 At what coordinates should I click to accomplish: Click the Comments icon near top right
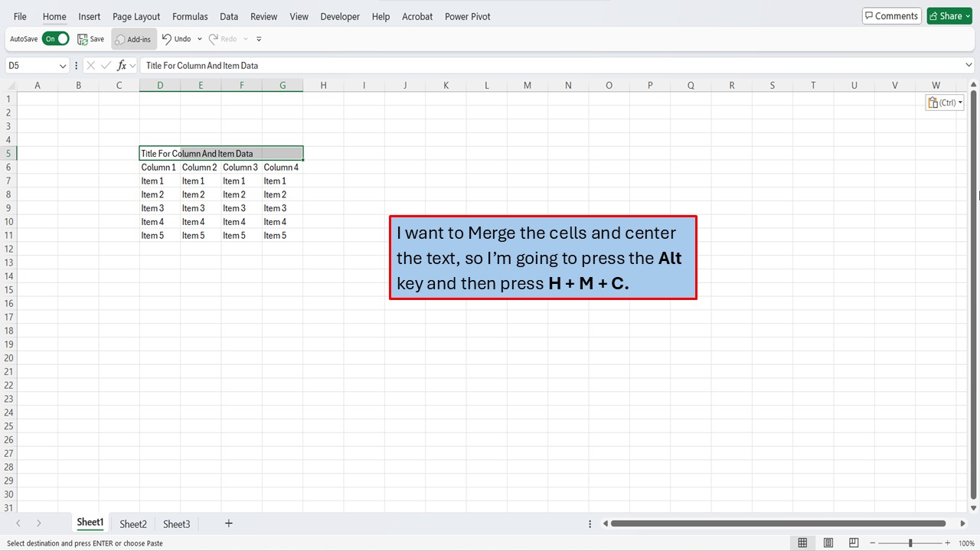pos(890,15)
